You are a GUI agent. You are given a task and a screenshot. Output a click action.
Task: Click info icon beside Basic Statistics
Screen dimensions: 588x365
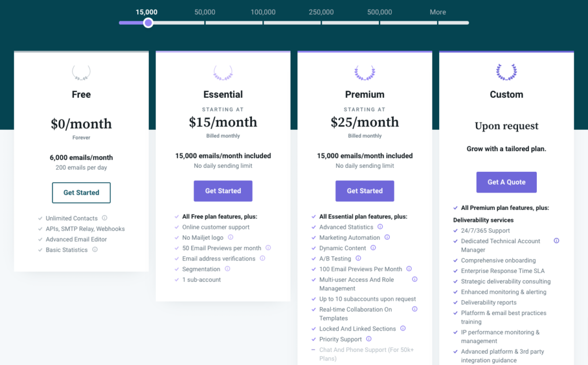(x=95, y=249)
